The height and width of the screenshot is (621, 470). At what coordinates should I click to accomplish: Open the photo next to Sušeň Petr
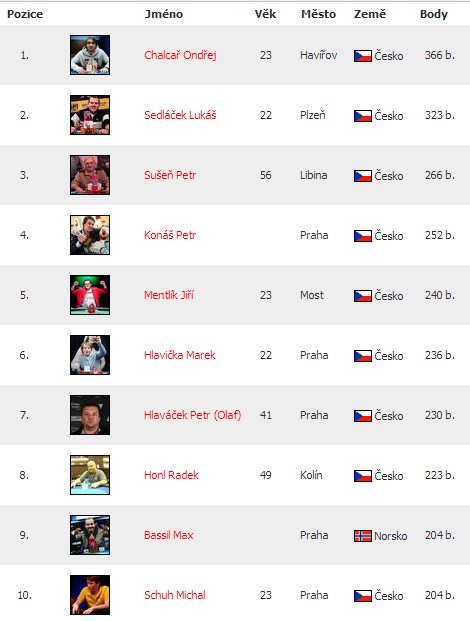[x=90, y=175]
